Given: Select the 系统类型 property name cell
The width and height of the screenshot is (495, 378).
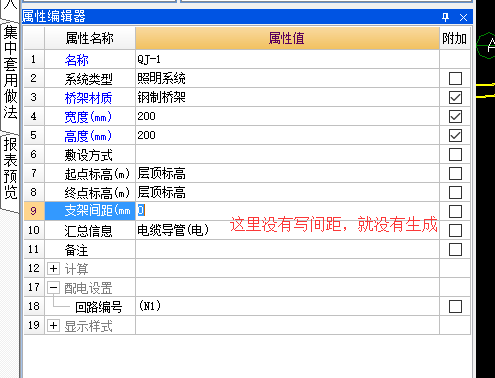Looking at the screenshot, I should 90,79.
